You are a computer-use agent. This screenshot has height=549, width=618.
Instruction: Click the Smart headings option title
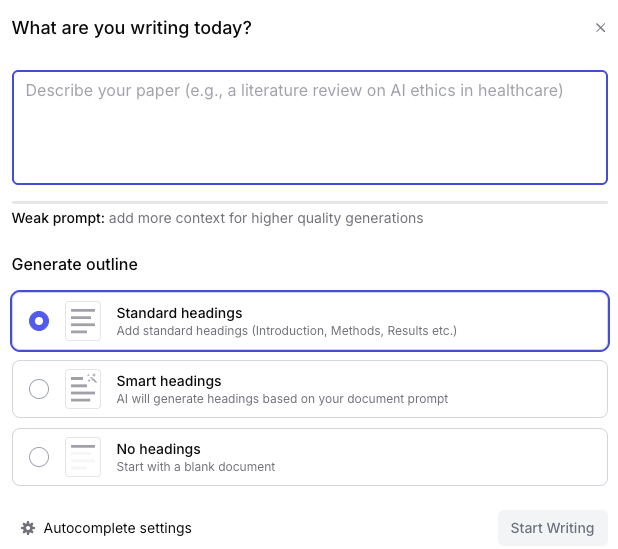point(169,381)
